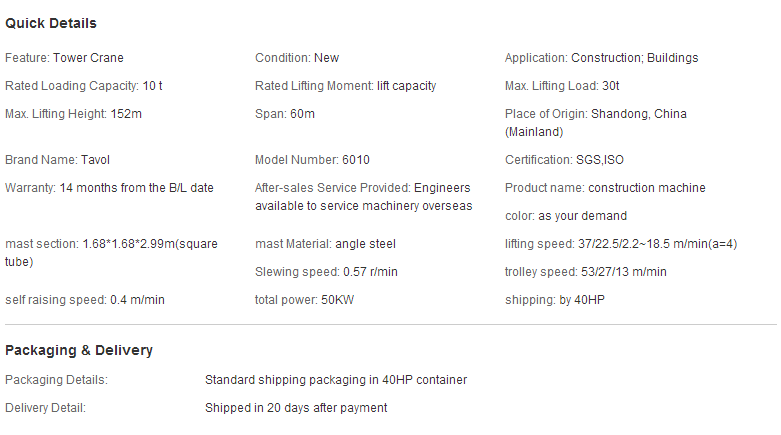
Task: Click the Packaging & Delivery heading
Action: click(x=79, y=350)
